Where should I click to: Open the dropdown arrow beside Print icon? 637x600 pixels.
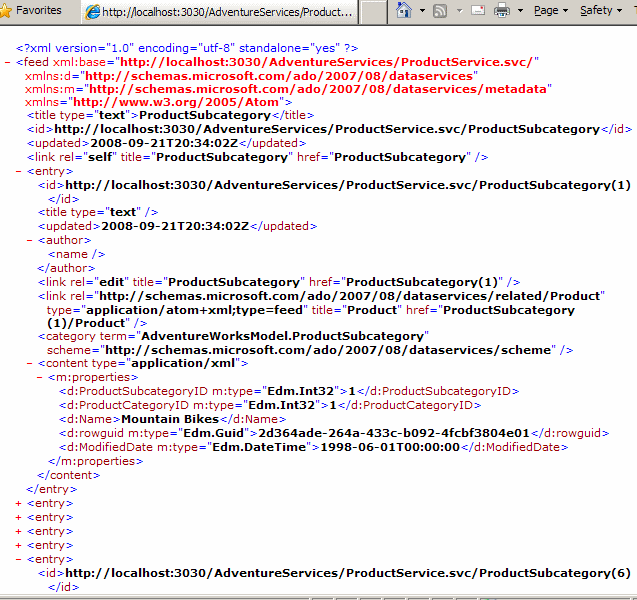(519, 11)
